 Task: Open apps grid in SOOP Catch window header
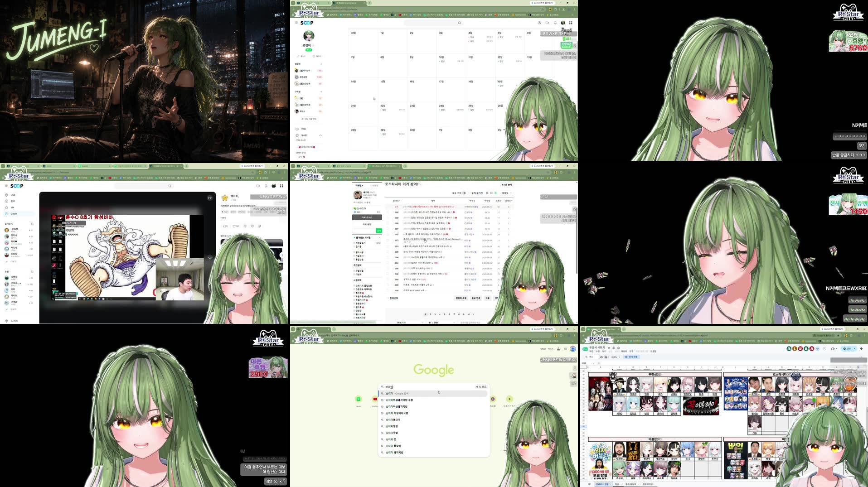tap(281, 186)
